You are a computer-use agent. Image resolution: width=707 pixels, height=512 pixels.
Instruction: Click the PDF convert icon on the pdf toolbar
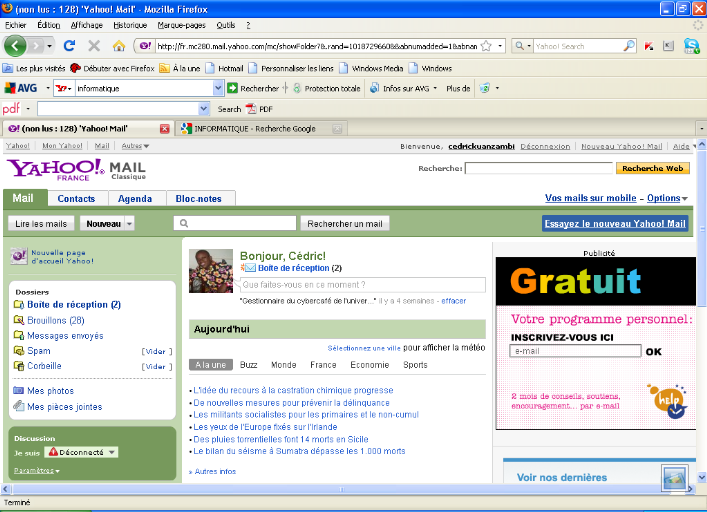[x=251, y=109]
